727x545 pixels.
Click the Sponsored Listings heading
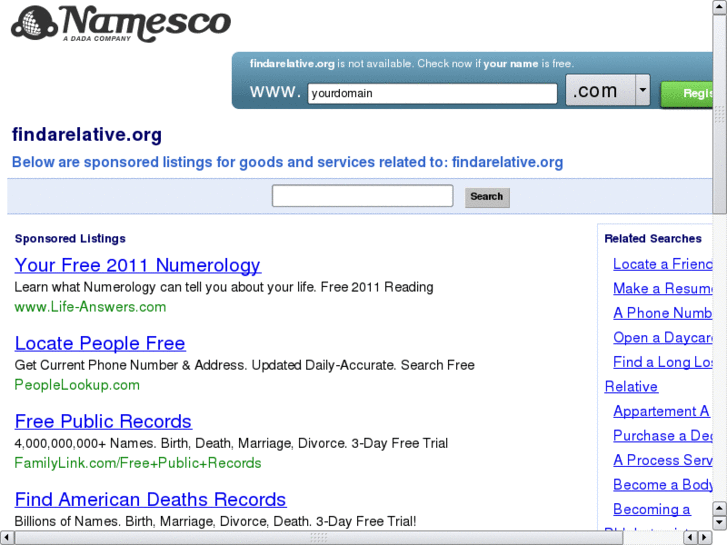pos(70,238)
